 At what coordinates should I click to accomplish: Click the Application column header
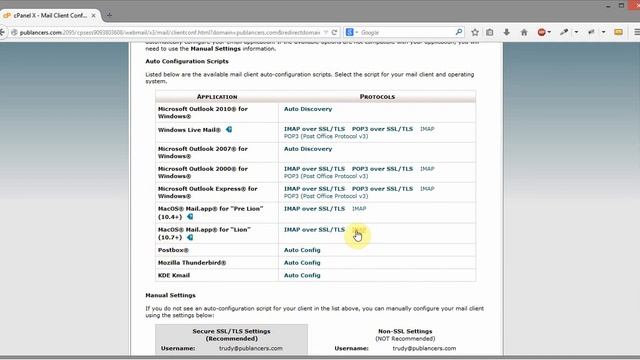pyautogui.click(x=217, y=97)
